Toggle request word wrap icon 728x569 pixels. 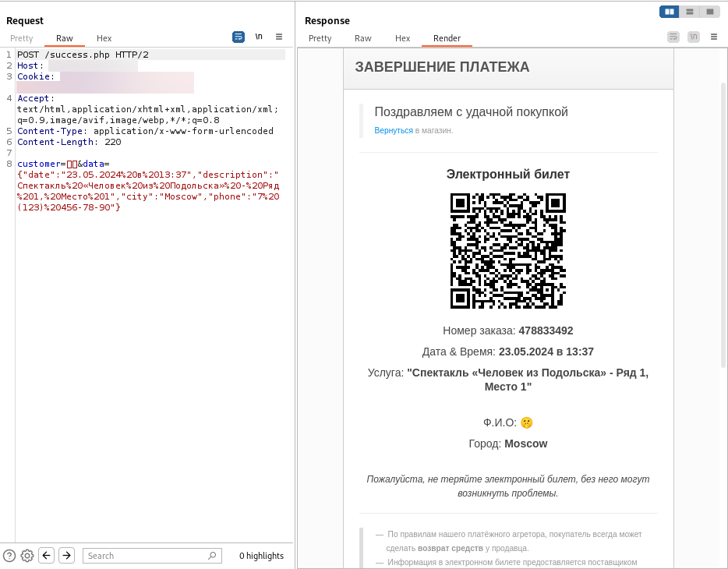tap(239, 37)
